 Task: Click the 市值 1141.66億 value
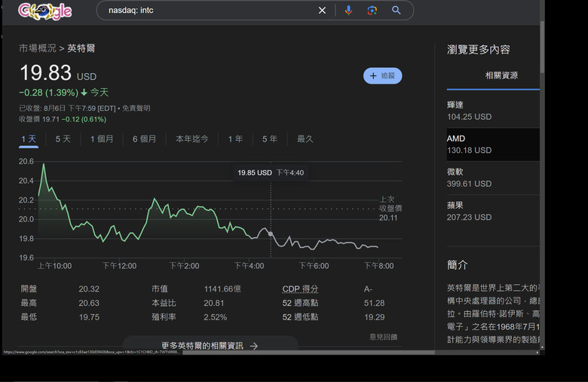click(222, 289)
